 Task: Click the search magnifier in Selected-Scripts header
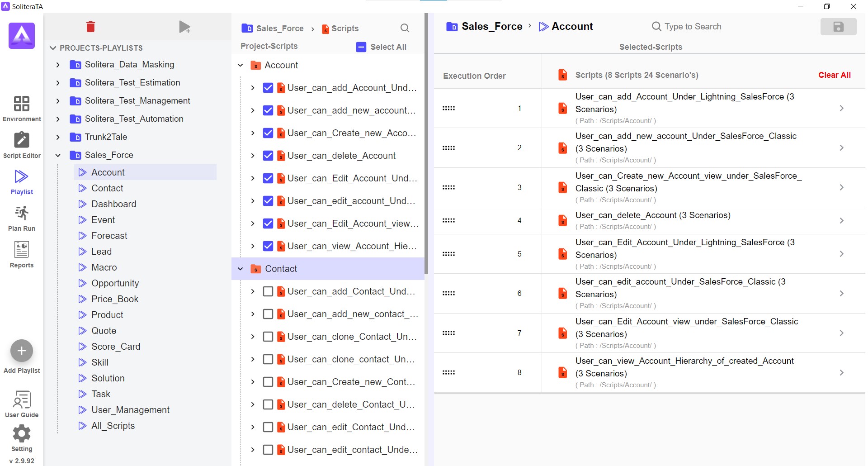pos(656,26)
